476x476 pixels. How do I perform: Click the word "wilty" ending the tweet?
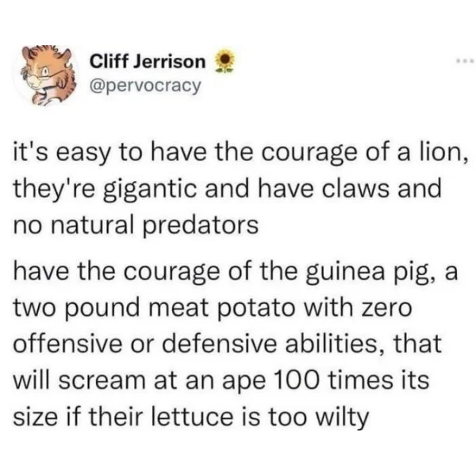(x=342, y=417)
